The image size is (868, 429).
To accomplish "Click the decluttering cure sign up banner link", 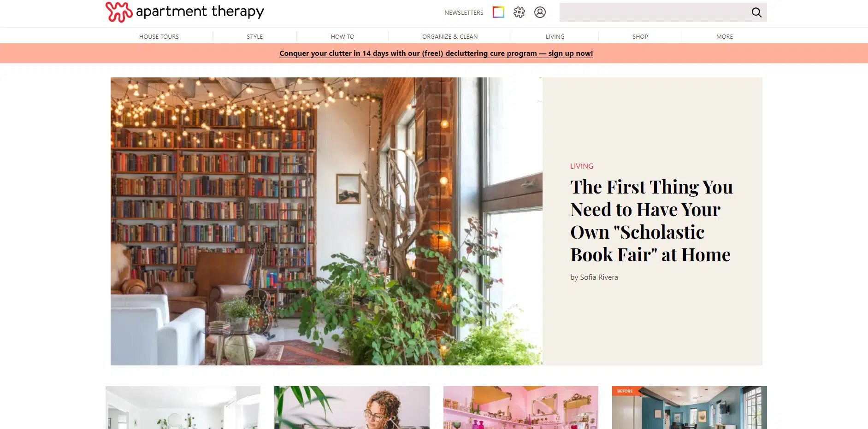I will (436, 53).
